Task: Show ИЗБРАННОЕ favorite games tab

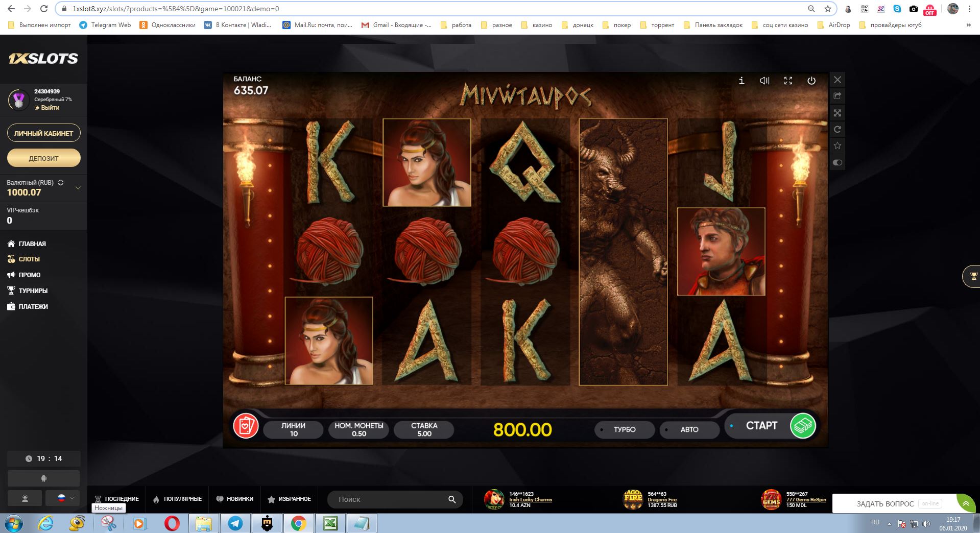Action: [x=289, y=499]
